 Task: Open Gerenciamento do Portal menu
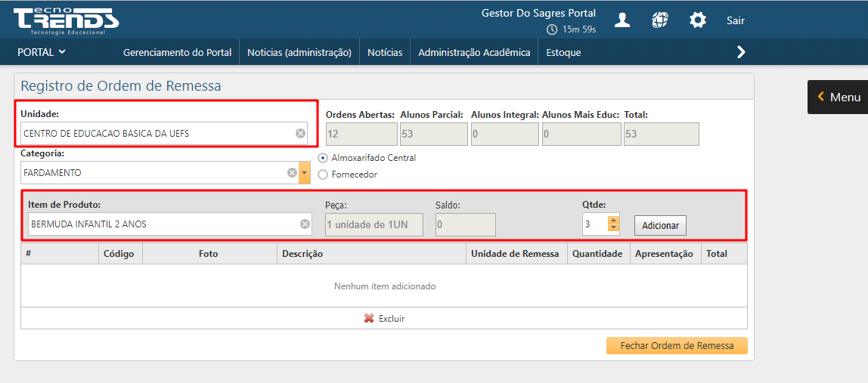[x=177, y=52]
